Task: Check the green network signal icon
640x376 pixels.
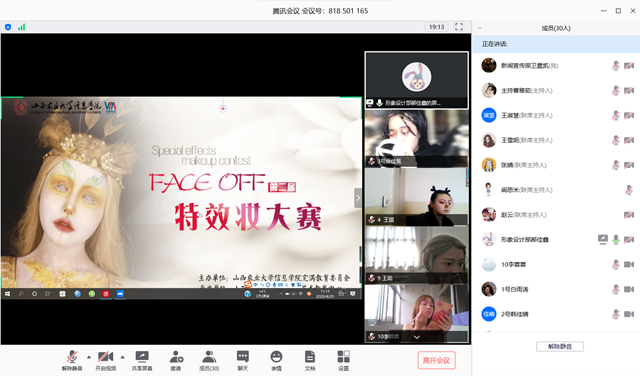Action: 21,27
